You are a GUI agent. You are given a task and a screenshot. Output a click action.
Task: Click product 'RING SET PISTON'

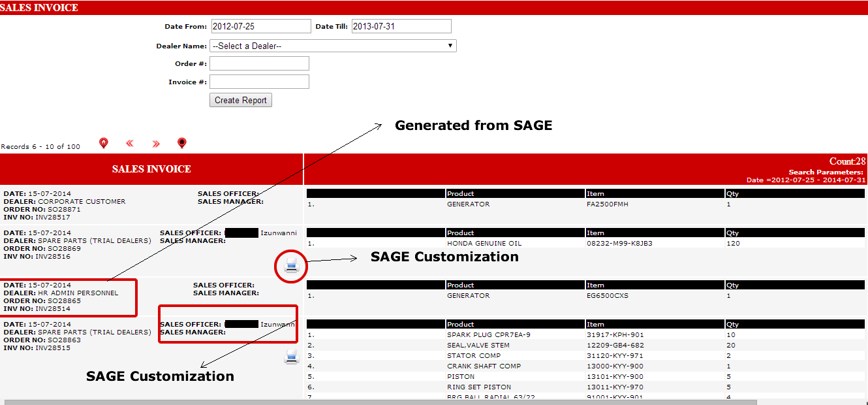[479, 387]
